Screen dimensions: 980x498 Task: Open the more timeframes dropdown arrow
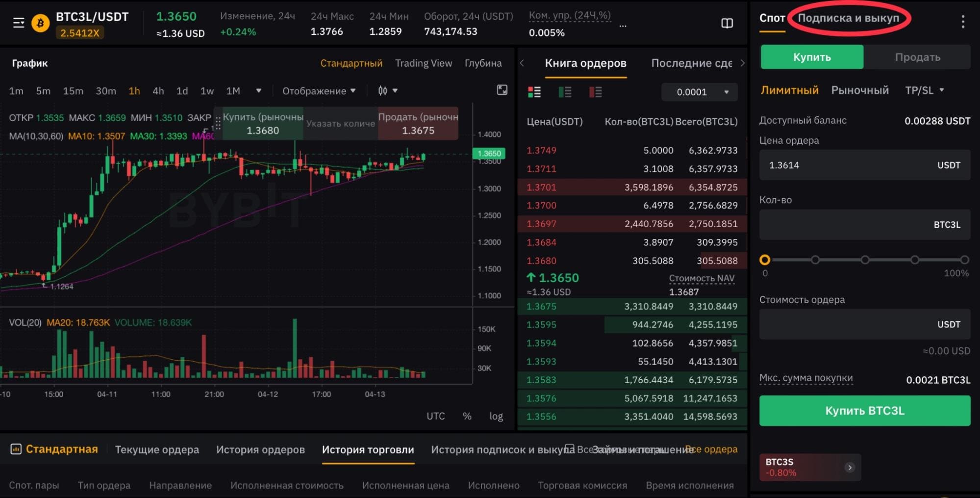pyautogui.click(x=258, y=91)
